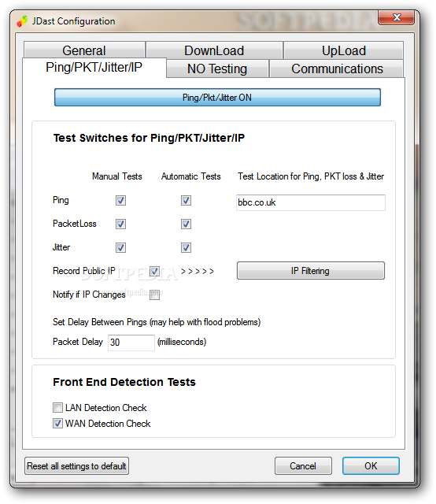Click the '>>>>>' arrows text

pyautogui.click(x=198, y=271)
